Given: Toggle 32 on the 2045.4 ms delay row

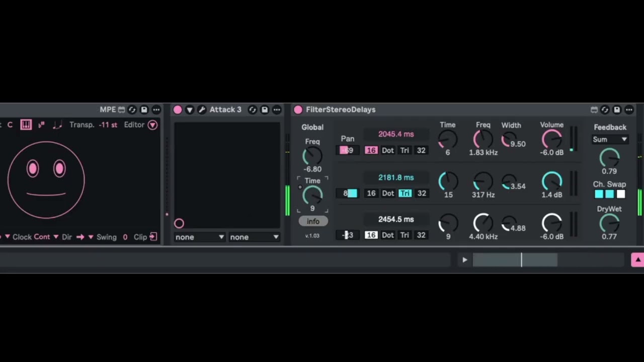Looking at the screenshot, I should pyautogui.click(x=421, y=150).
